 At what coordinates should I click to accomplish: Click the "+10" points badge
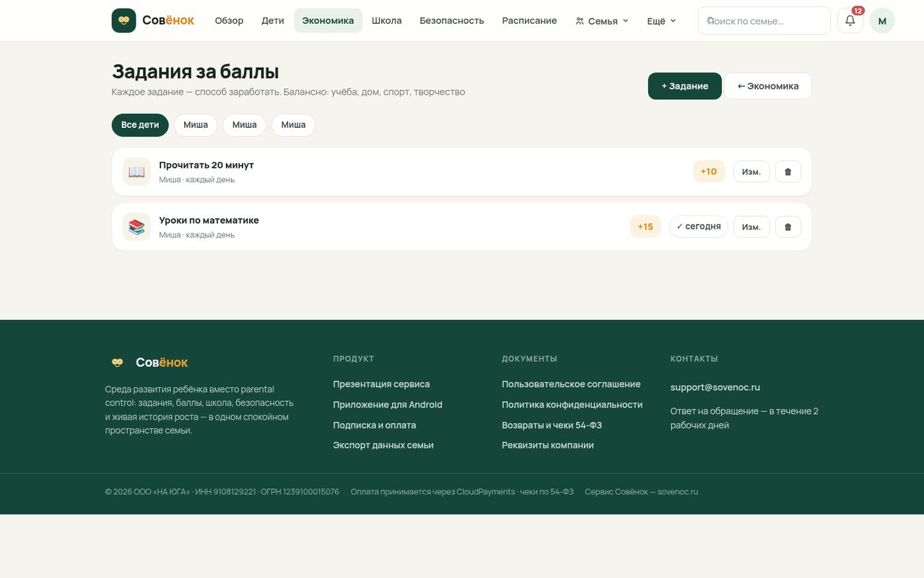coord(709,172)
